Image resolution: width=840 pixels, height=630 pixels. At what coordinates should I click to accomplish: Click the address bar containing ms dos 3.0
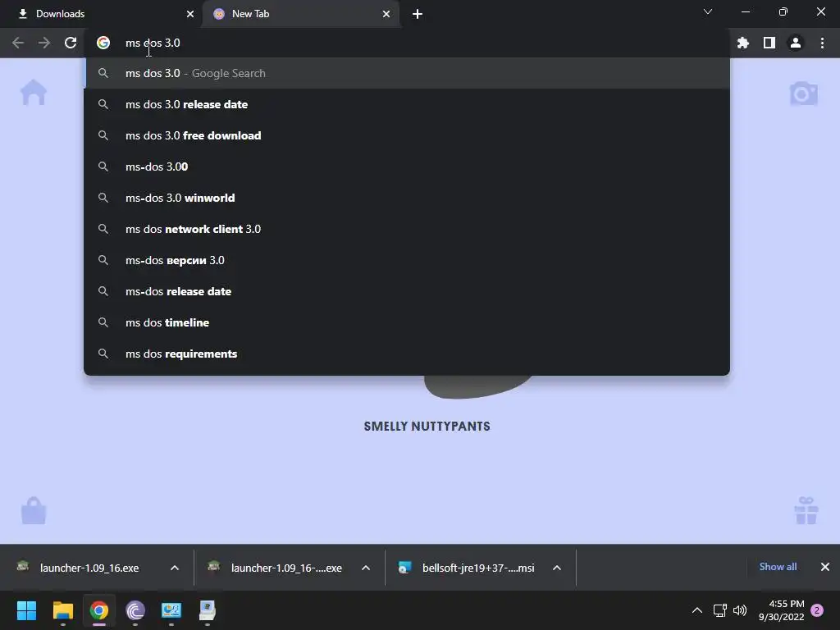tap(407, 43)
